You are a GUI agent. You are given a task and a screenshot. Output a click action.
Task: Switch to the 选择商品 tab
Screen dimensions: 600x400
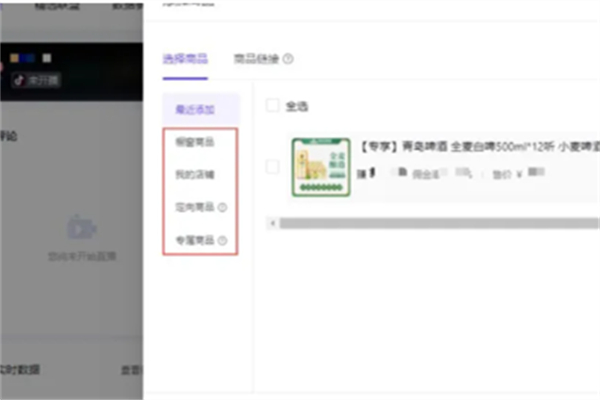click(185, 59)
